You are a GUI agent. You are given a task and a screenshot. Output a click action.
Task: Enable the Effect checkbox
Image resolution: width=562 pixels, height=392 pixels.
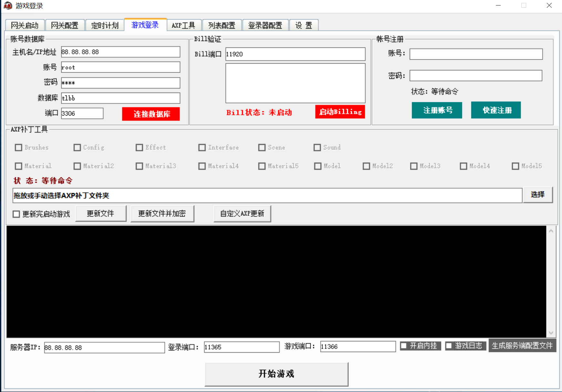click(139, 147)
